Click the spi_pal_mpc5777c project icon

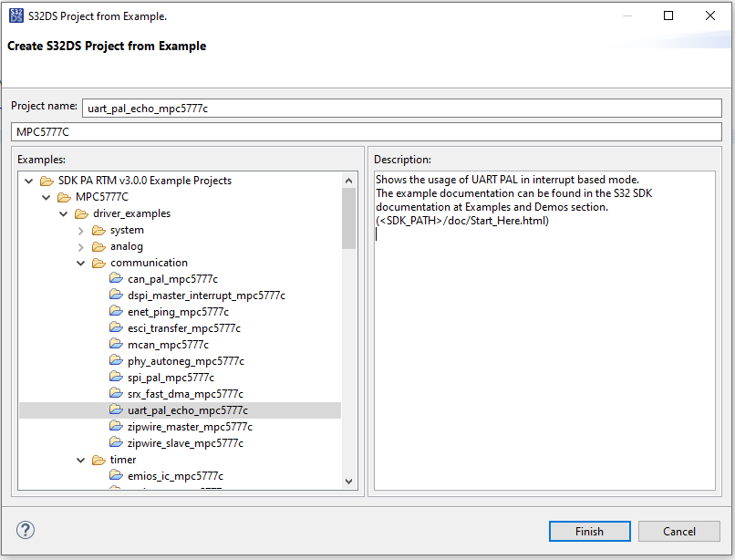pyautogui.click(x=116, y=378)
